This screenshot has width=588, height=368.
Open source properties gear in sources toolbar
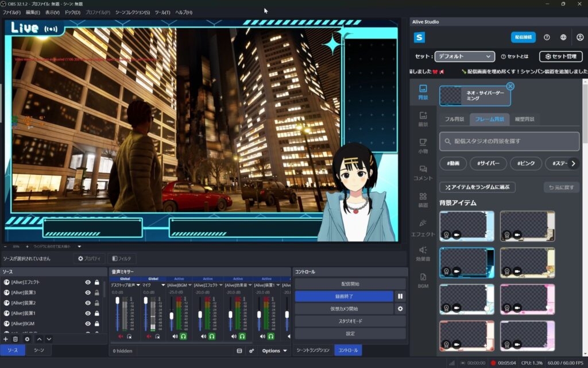[27, 339]
